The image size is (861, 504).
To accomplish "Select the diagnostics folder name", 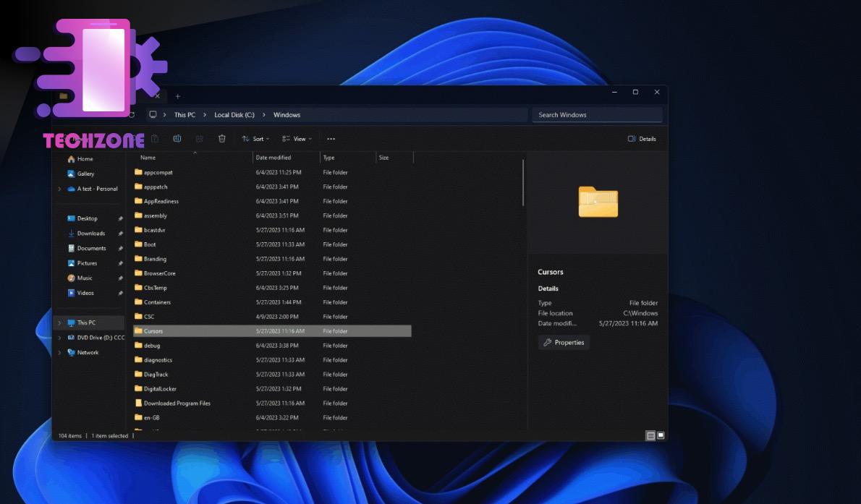I will [x=158, y=360].
